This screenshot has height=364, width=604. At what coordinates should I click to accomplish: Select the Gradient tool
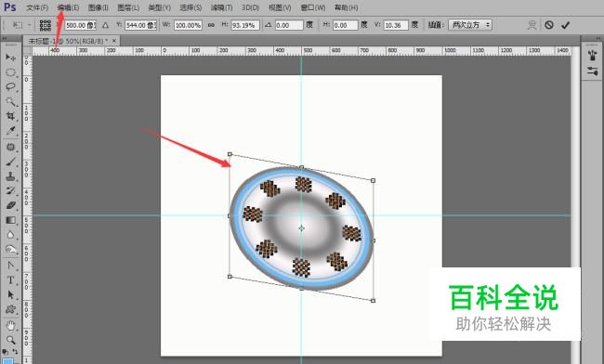[x=10, y=220]
